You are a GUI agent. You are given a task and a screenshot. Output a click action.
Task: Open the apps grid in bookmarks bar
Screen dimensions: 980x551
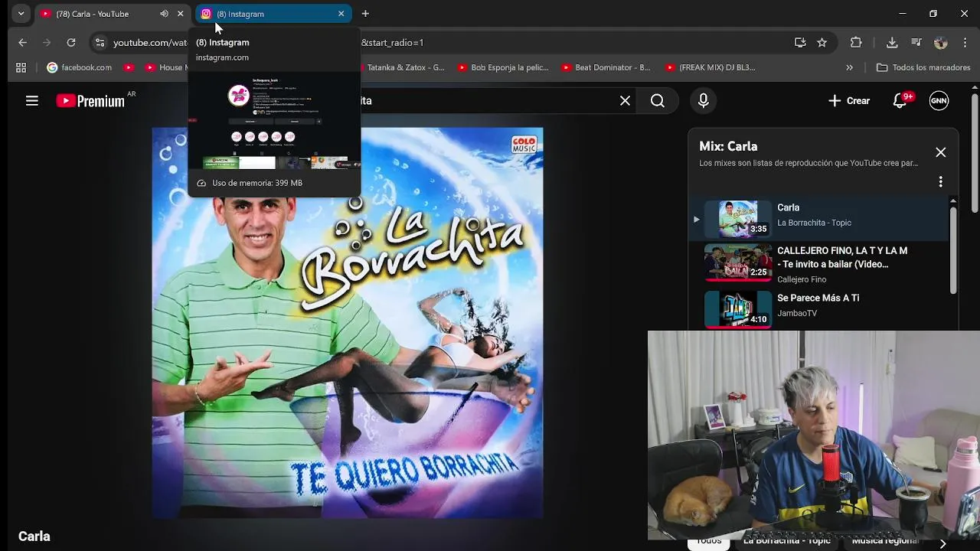(x=21, y=67)
